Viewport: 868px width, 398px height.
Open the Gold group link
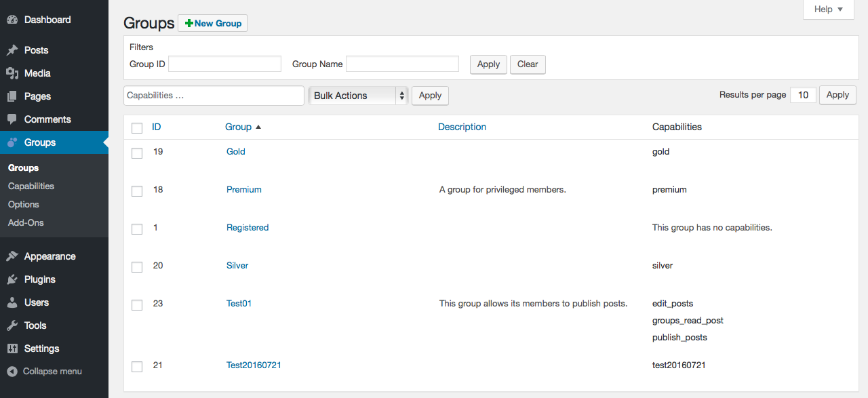pyautogui.click(x=236, y=151)
